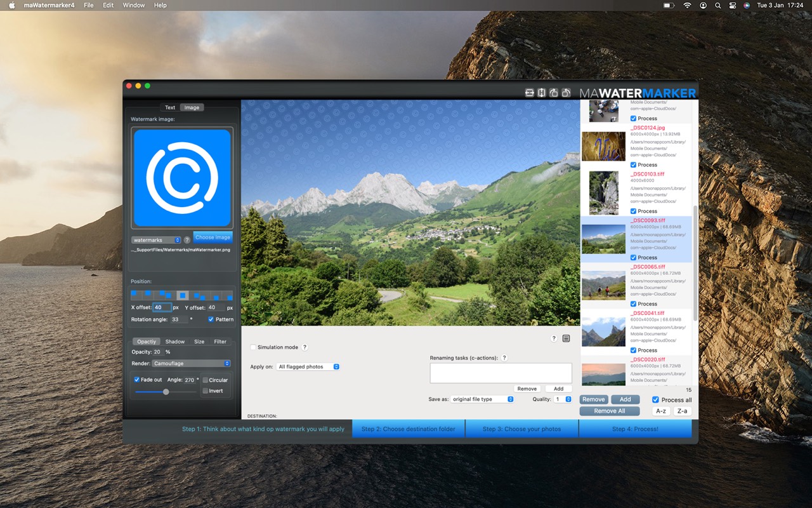812x508 pixels.
Task: Switch to the Image tab
Action: (x=192, y=107)
